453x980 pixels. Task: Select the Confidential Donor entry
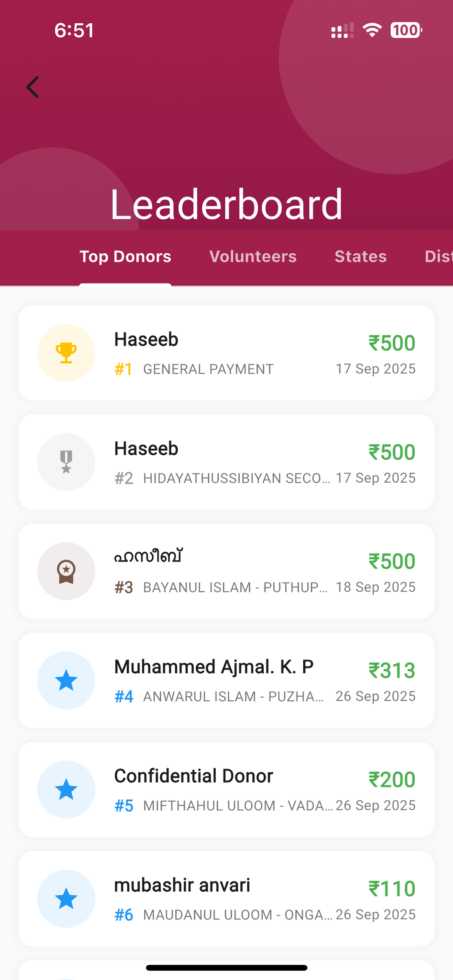click(x=226, y=789)
